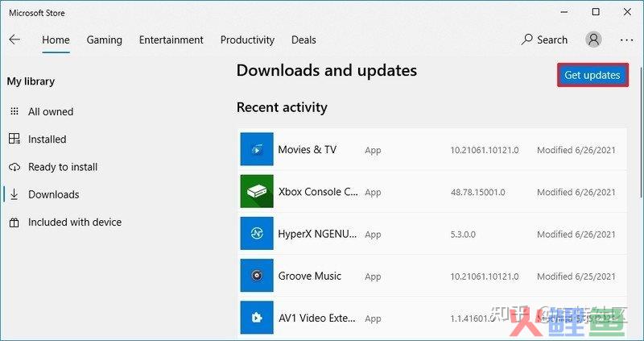Screen dimensions: 644x341
Task: Open the Xbox Console Companion tile icon
Action: [x=257, y=191]
